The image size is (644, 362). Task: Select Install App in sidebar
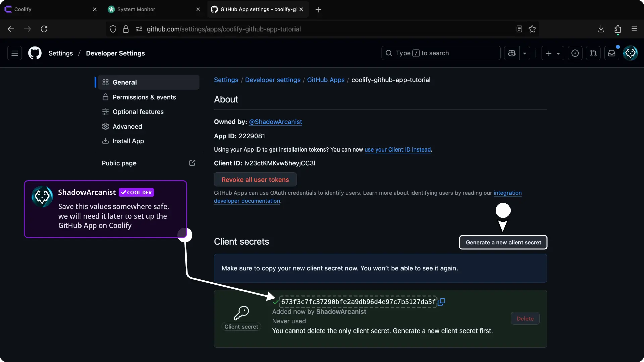coord(128,141)
